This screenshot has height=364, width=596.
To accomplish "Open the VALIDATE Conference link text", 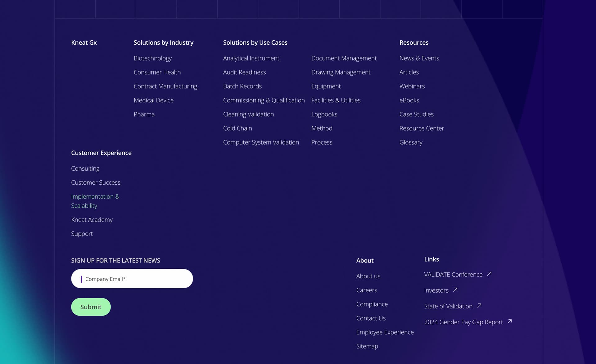I will point(453,275).
